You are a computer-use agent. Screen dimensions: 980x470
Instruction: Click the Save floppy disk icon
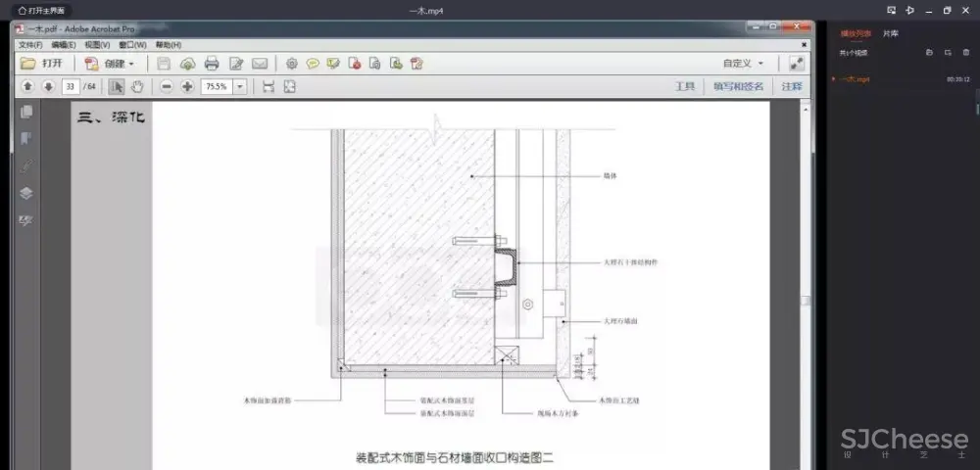click(164, 64)
